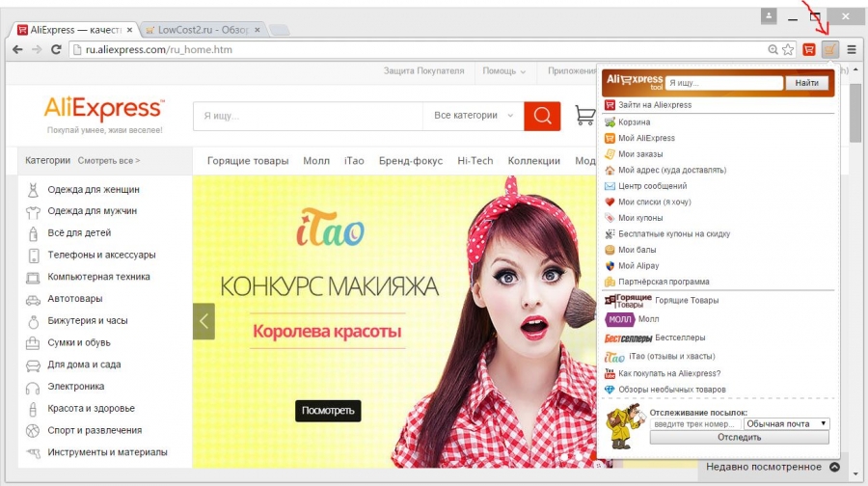Viewport: 868px width, 486px height.
Task: Click the Отследить tracking button
Action: [x=739, y=437]
